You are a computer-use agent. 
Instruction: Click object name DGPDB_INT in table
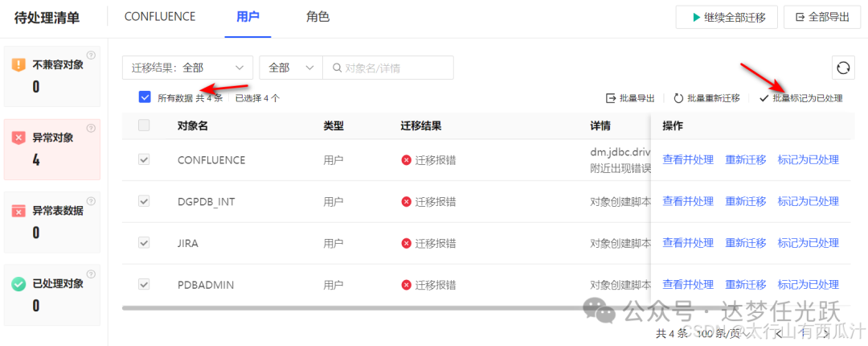pyautogui.click(x=206, y=202)
